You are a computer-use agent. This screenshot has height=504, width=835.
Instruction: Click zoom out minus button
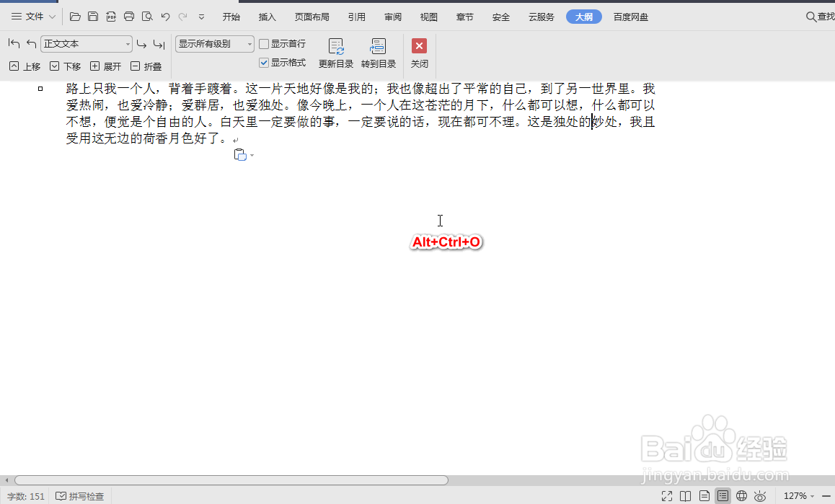826,496
